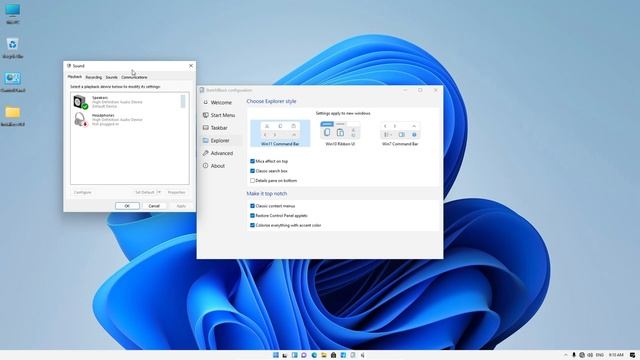Switch to Playback tab in Sound
The image size is (640, 360).
click(x=75, y=77)
